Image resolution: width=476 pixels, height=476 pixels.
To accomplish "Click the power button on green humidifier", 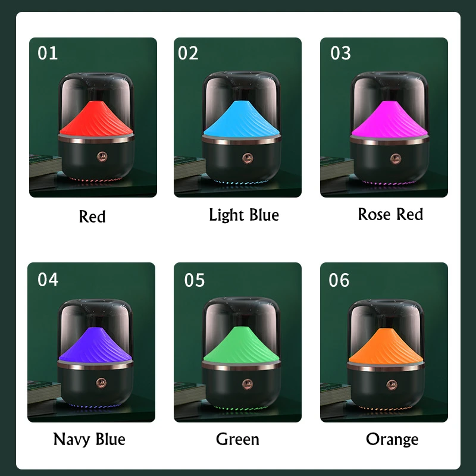I will 248,384.
